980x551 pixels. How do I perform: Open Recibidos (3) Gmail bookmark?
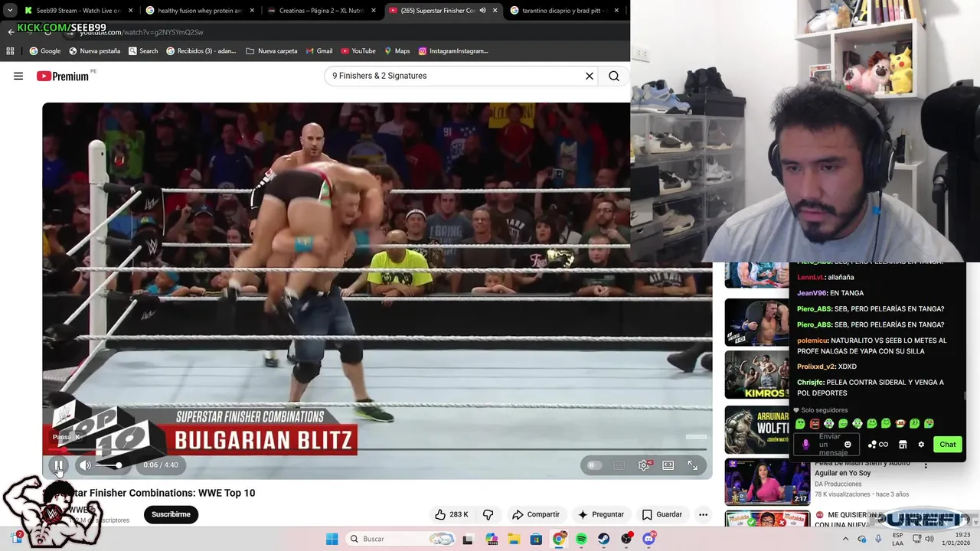[201, 51]
